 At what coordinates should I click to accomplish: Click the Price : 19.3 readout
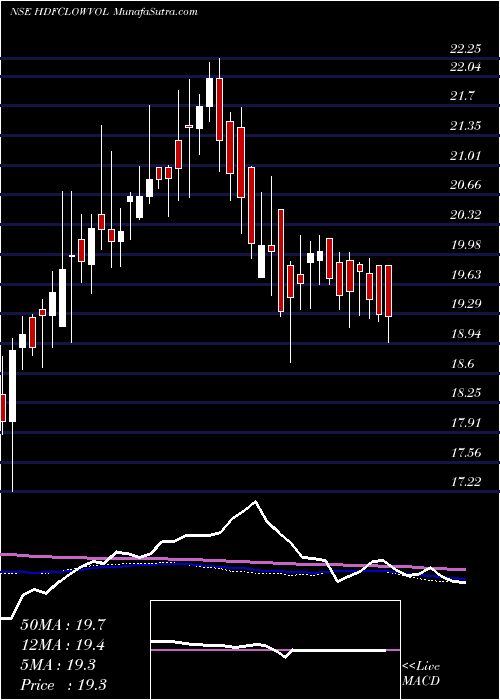[x=63, y=685]
